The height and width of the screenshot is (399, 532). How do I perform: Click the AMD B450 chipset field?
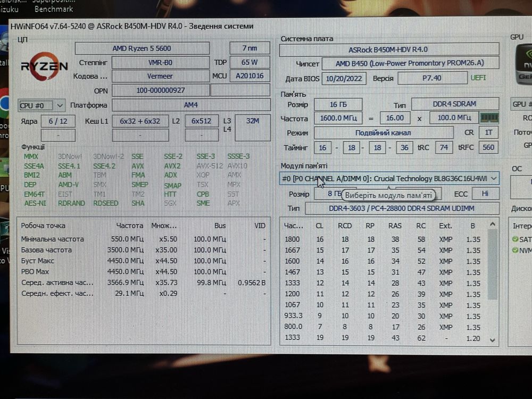click(x=410, y=63)
